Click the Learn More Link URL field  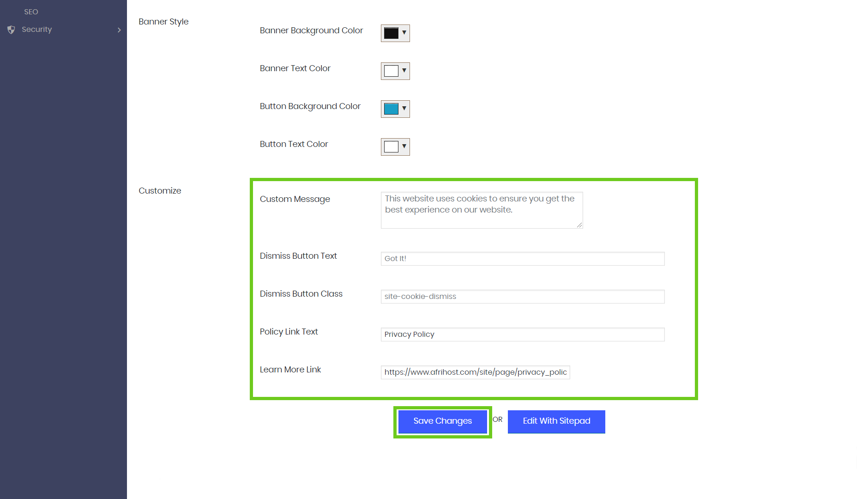tap(475, 372)
